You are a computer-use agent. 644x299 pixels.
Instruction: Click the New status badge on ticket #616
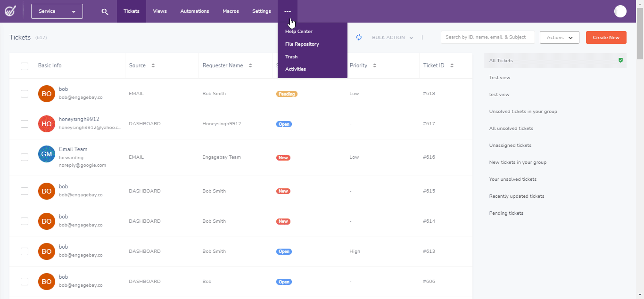click(x=283, y=157)
